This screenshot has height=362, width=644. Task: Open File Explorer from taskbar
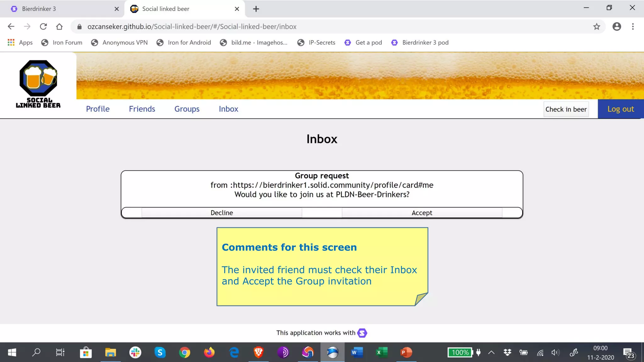[110, 352]
